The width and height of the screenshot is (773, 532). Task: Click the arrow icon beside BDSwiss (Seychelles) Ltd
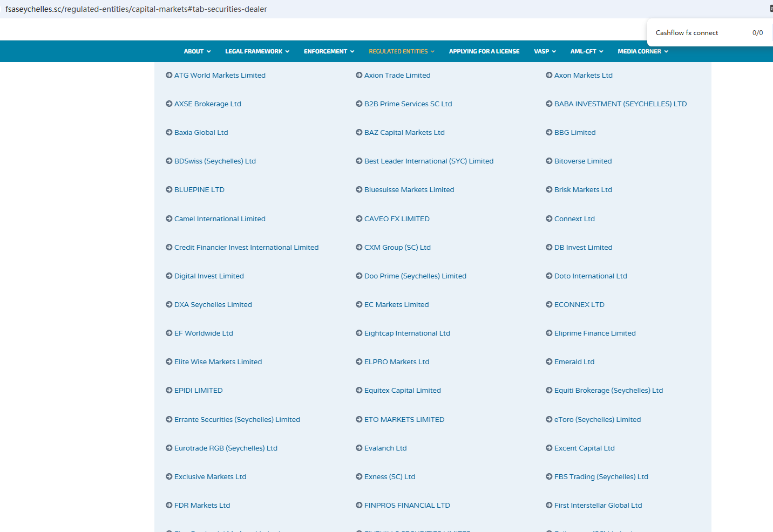pyautogui.click(x=169, y=161)
